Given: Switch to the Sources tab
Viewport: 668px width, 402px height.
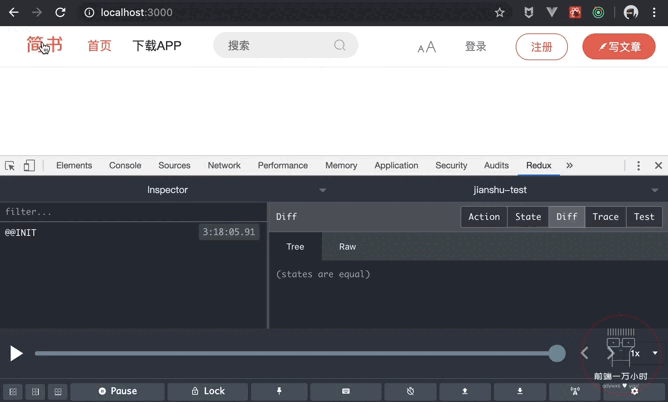Looking at the screenshot, I should click(174, 165).
